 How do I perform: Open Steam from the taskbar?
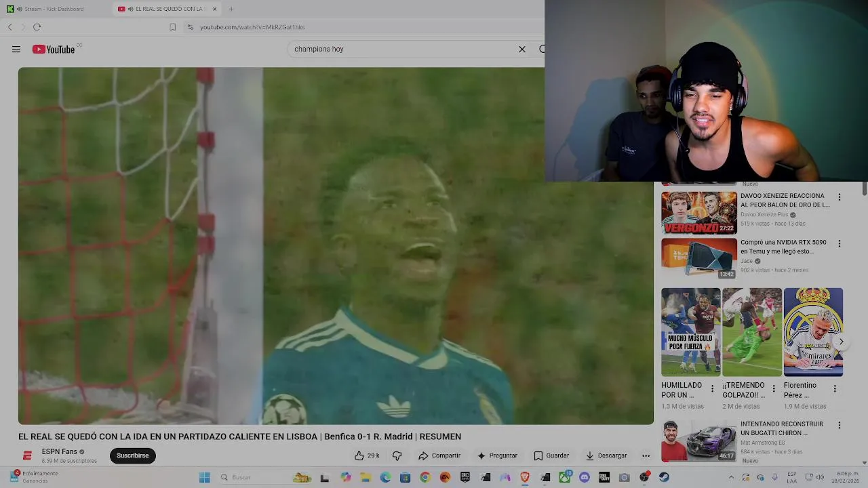(664, 477)
